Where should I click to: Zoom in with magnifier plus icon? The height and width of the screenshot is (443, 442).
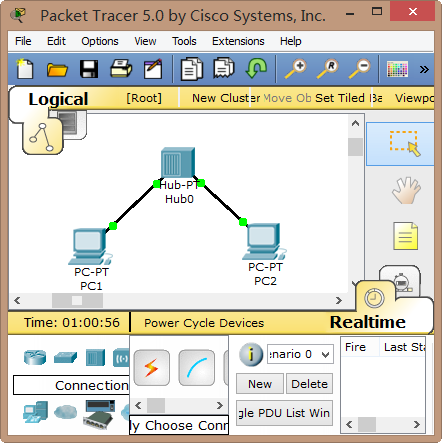(x=295, y=69)
